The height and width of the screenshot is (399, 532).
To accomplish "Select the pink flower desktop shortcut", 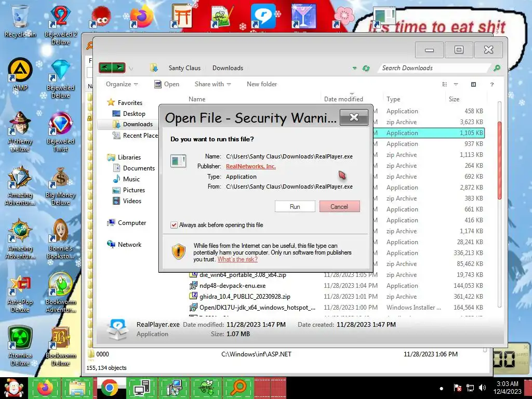I will [x=343, y=16].
